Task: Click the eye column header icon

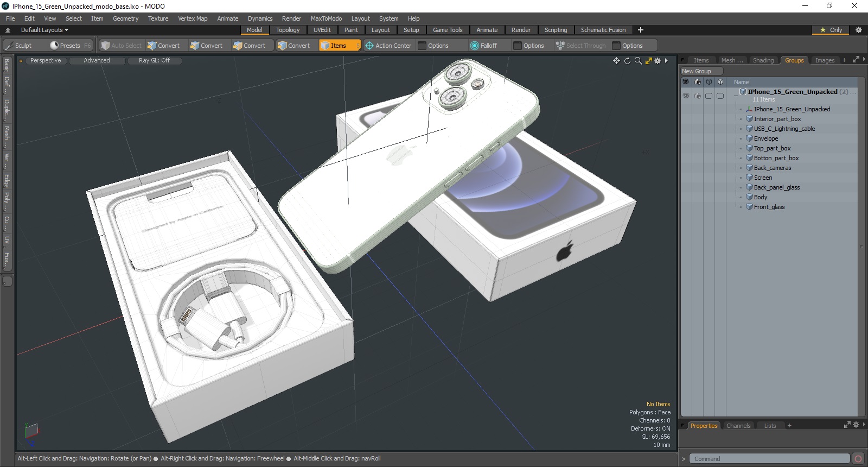Action: (x=686, y=82)
